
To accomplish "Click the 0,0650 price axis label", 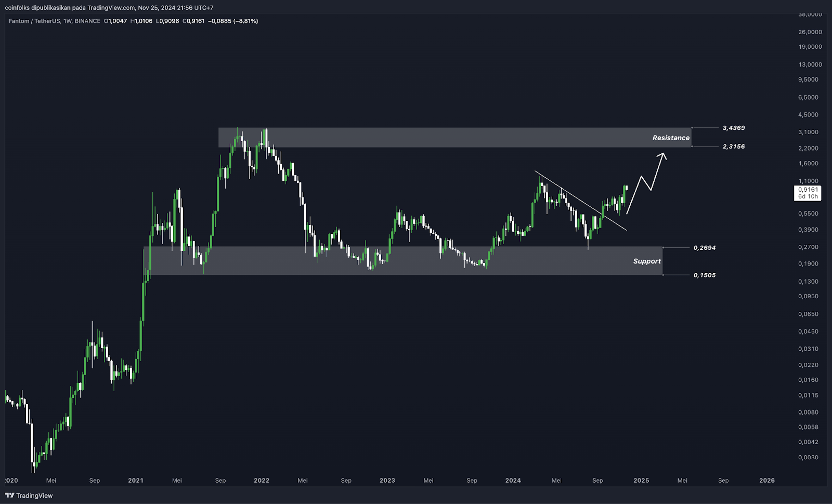I will pyautogui.click(x=808, y=314).
